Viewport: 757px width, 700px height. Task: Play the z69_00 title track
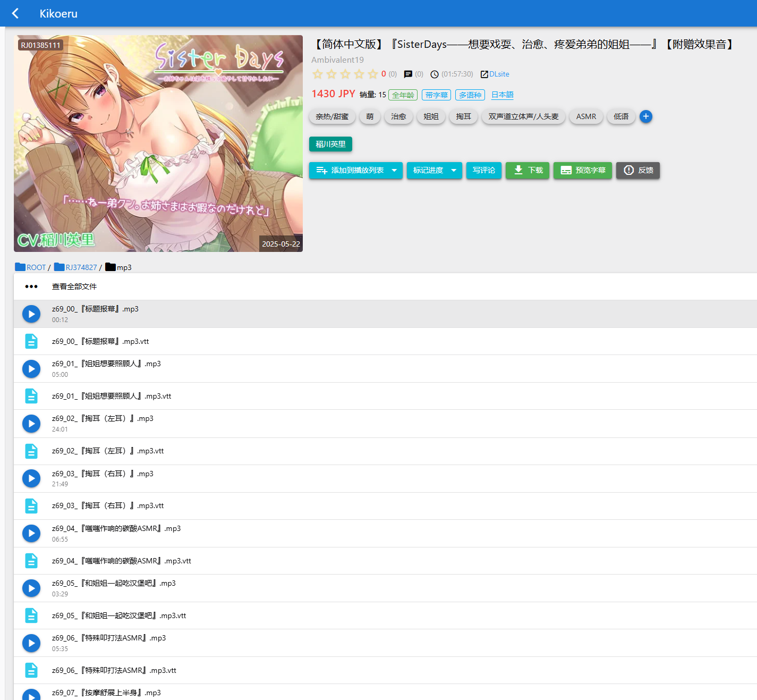pyautogui.click(x=31, y=314)
